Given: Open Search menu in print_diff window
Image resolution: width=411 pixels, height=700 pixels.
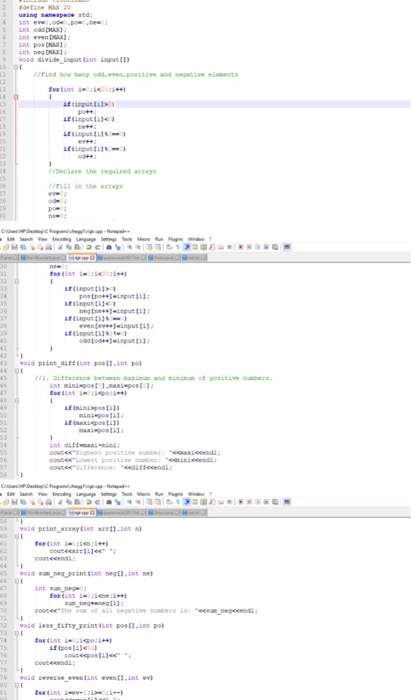Looking at the screenshot, I should click(x=26, y=239).
